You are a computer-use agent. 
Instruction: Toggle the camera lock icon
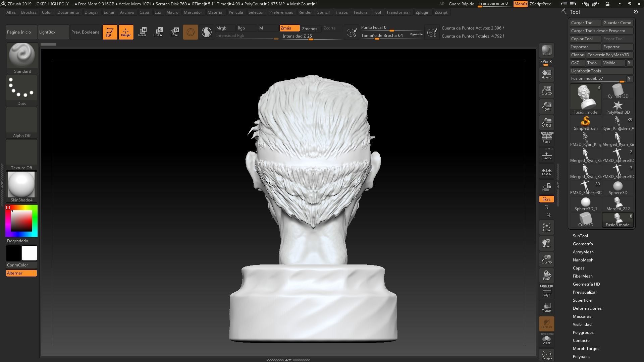pyautogui.click(x=546, y=187)
